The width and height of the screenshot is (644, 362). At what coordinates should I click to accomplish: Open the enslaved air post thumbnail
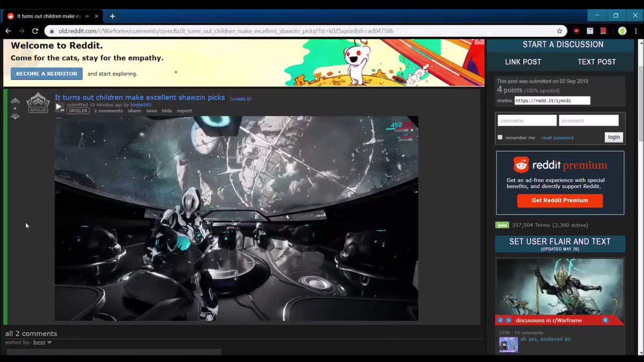pos(508,344)
